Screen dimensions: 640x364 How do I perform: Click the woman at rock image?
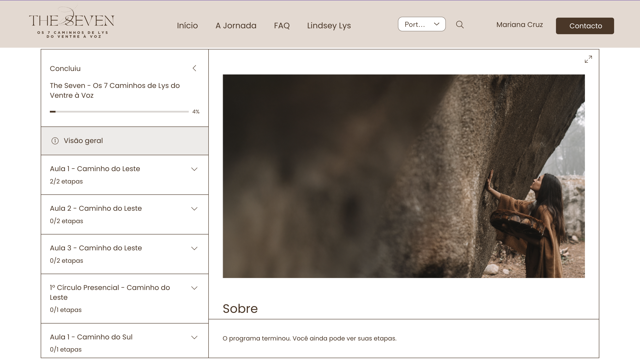click(404, 176)
